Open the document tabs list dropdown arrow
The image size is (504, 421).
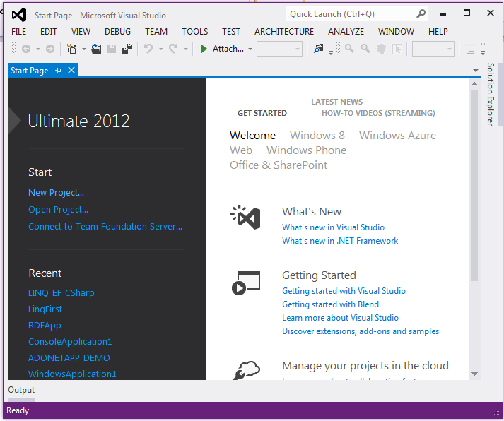pos(476,71)
